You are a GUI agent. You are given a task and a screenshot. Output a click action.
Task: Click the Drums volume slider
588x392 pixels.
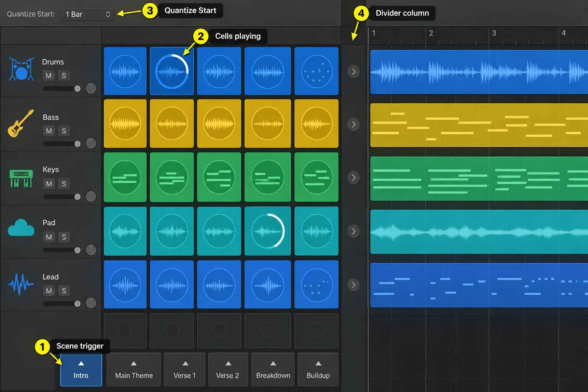62,89
